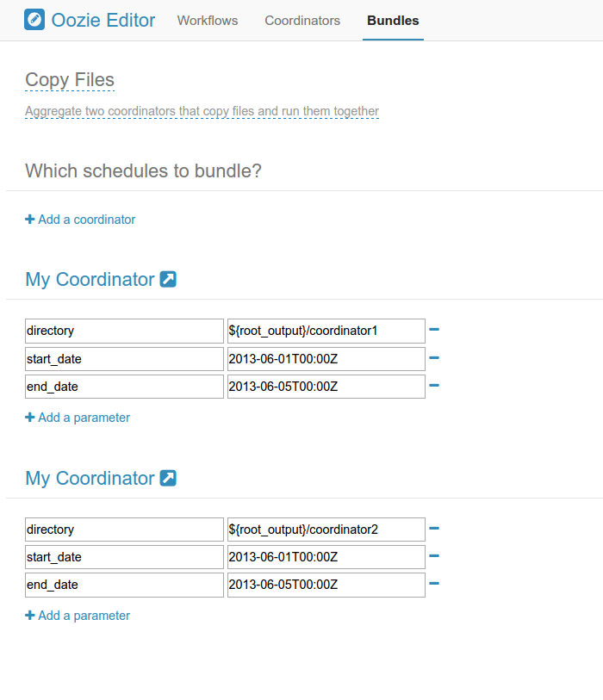Edit second coordinator's 2013-06-05T00:00Z value
Viewport: 603px width, 700px height.
pyautogui.click(x=326, y=585)
